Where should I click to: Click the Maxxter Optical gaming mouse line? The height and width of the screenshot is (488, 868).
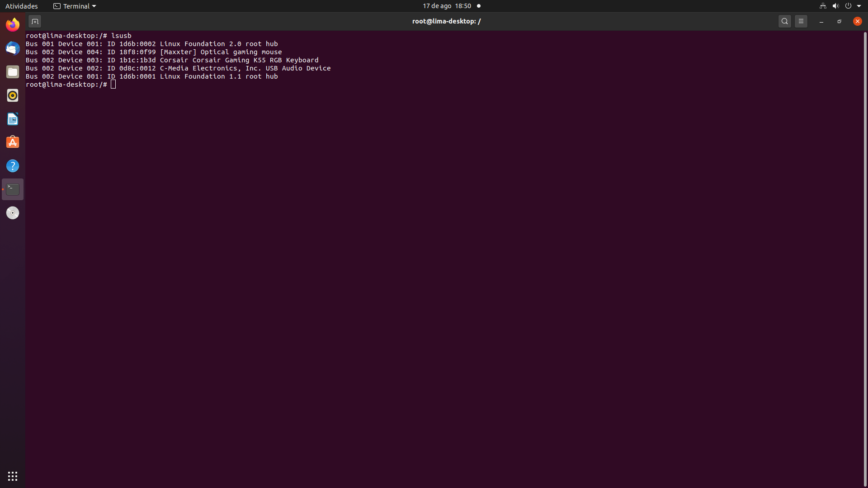(154, 52)
